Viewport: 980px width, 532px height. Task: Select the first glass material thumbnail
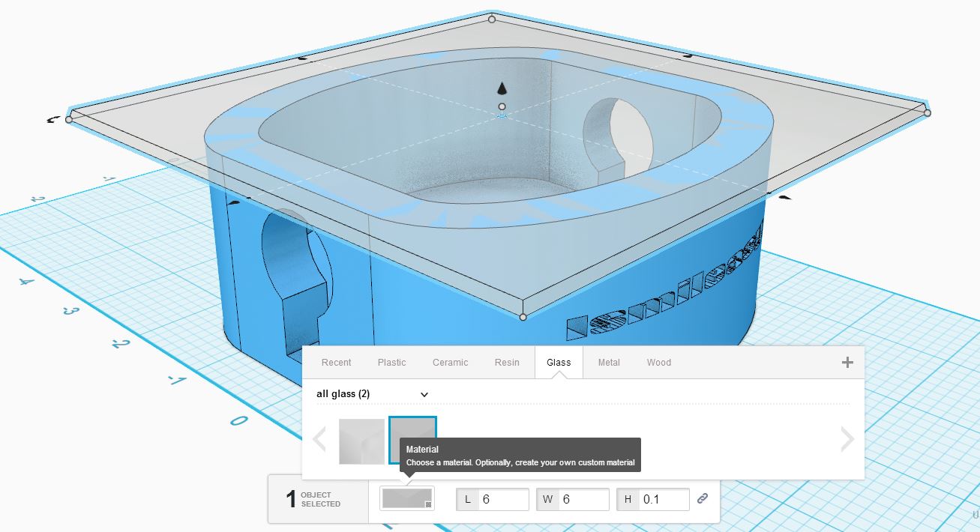361,441
